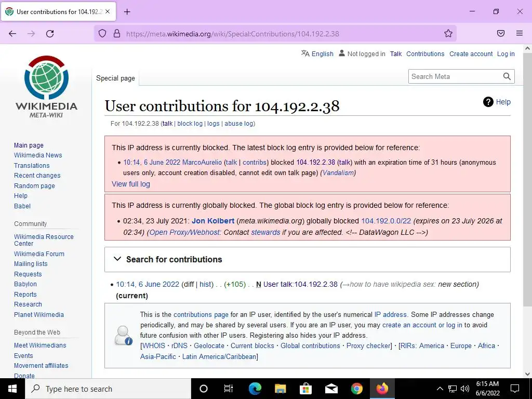Screen dimensions: 532x399
Task: Show hidden system tray icons
Action: (440, 389)
